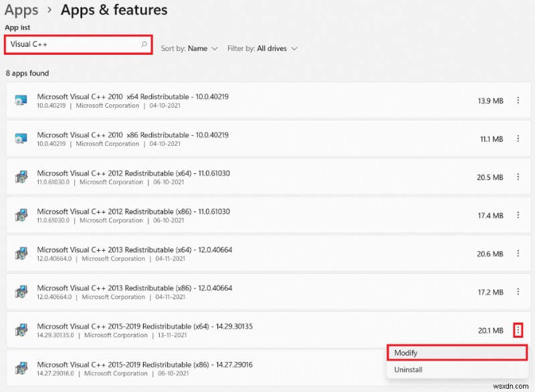Click the 'Apps & features' page title
The image size is (535, 392).
pos(114,10)
